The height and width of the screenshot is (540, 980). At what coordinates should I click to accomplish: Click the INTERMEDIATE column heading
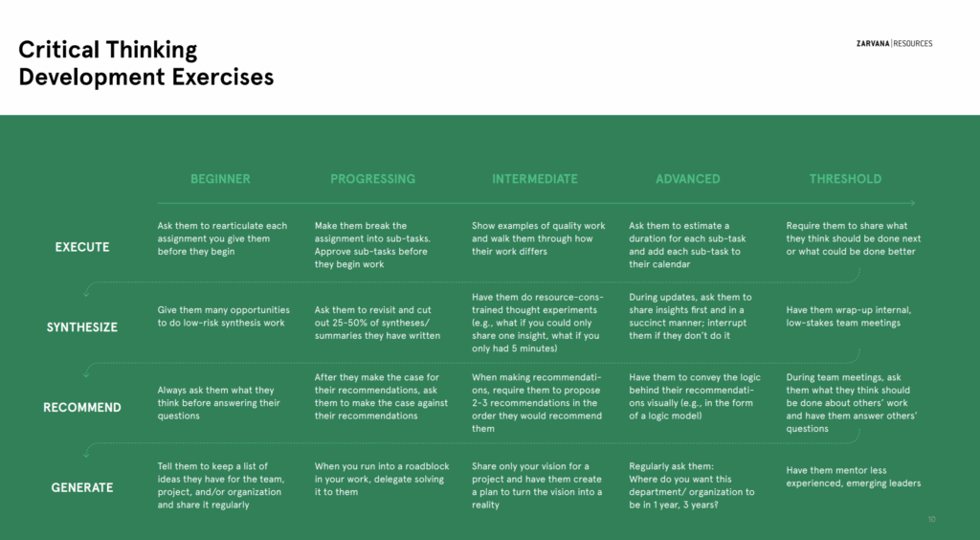pyautogui.click(x=535, y=179)
